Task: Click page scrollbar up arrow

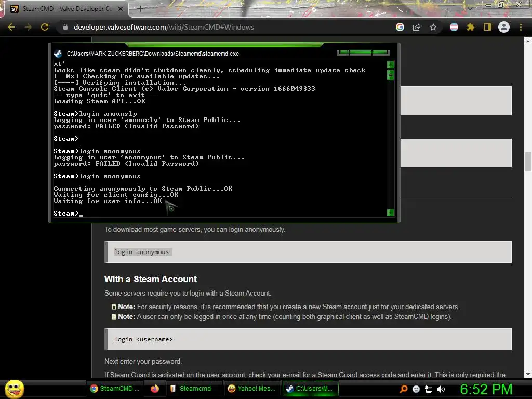Action: click(528, 41)
